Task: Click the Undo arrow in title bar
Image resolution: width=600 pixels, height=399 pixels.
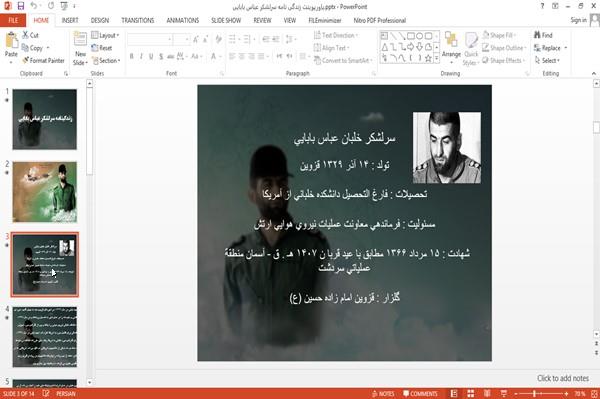Action: pos(34,6)
